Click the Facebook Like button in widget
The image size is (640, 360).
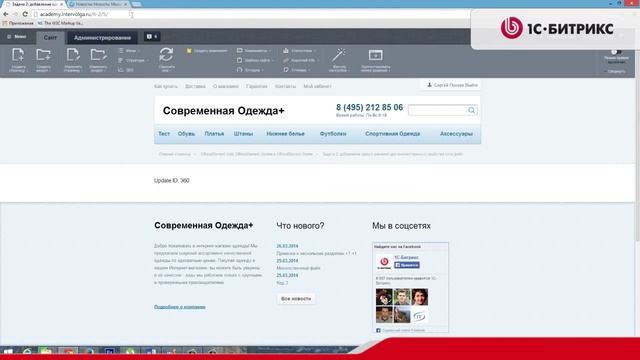coord(407,265)
